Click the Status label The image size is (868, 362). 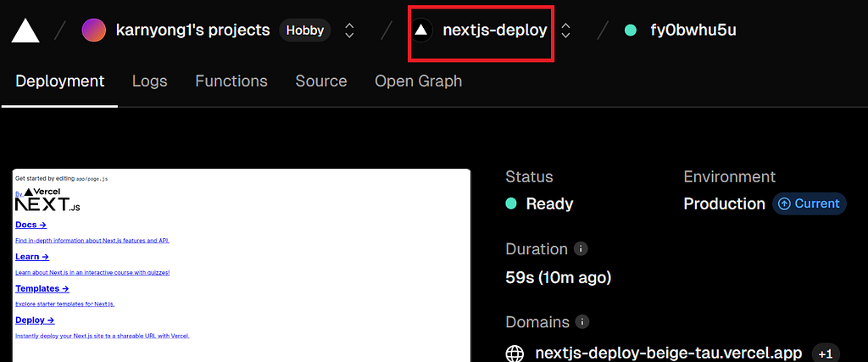coord(529,177)
